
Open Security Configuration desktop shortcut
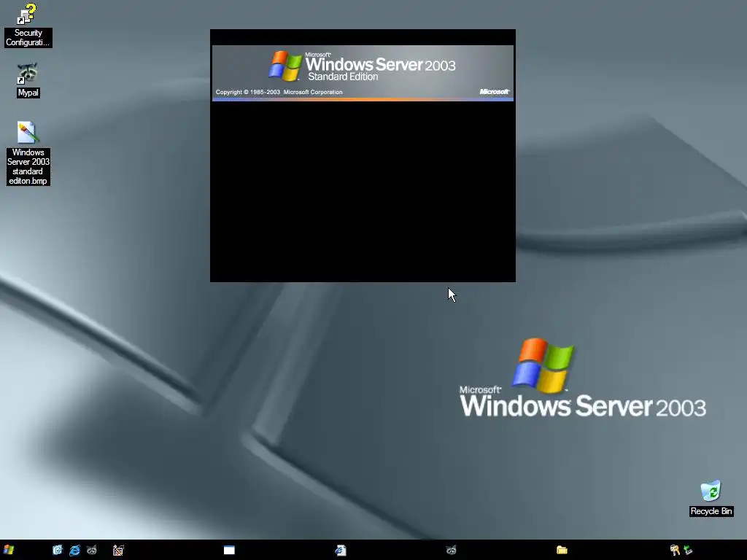tap(28, 25)
